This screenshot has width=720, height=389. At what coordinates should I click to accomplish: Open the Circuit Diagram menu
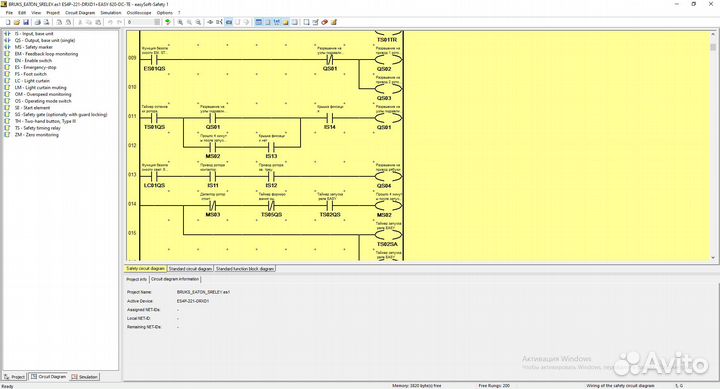(80, 13)
